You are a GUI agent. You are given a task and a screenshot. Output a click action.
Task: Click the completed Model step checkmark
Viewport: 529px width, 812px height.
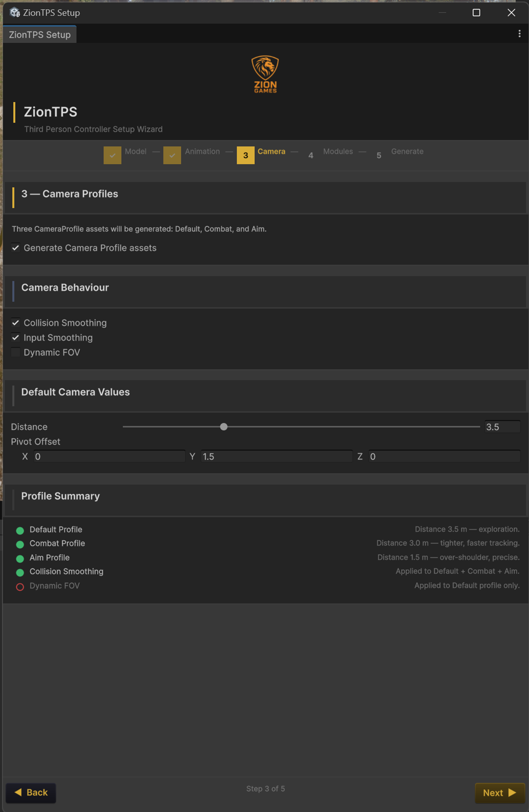(112, 155)
